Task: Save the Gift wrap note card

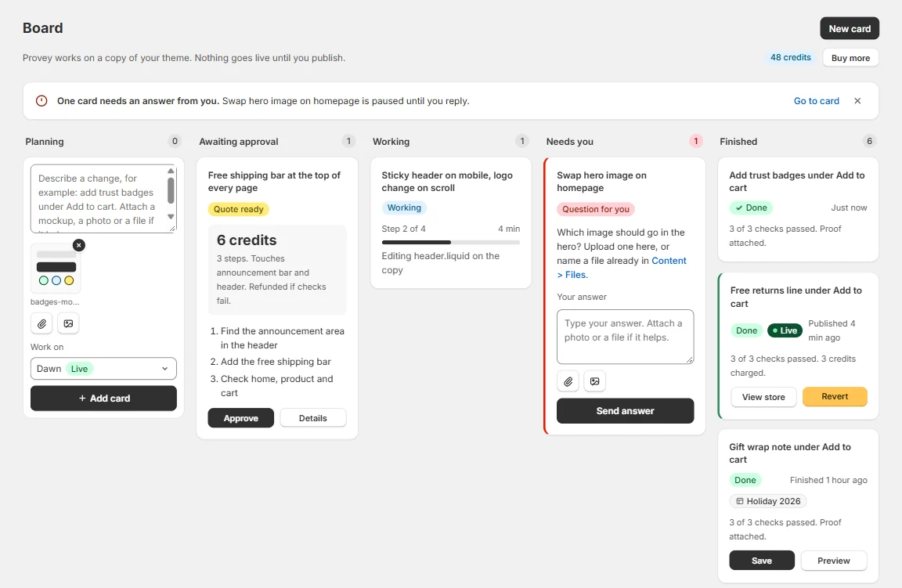Action: (x=762, y=561)
